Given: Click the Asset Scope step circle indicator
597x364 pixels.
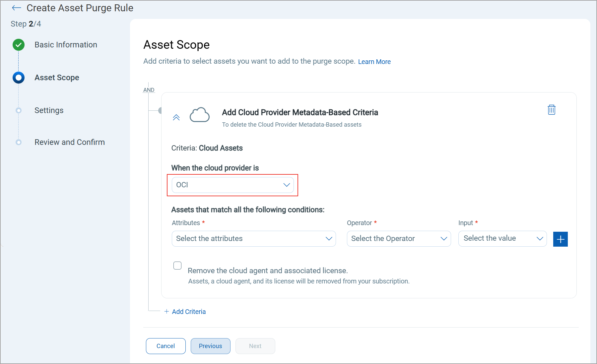Looking at the screenshot, I should pyautogui.click(x=19, y=78).
